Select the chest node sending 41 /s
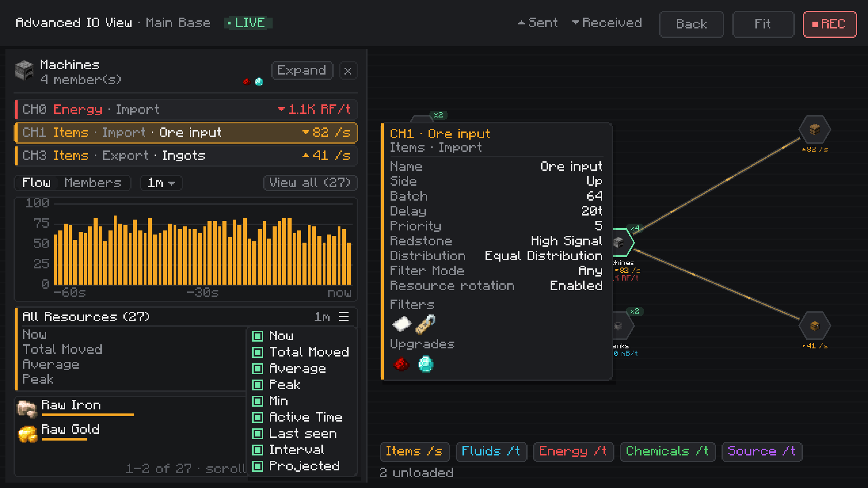This screenshot has height=488, width=868. tap(815, 326)
